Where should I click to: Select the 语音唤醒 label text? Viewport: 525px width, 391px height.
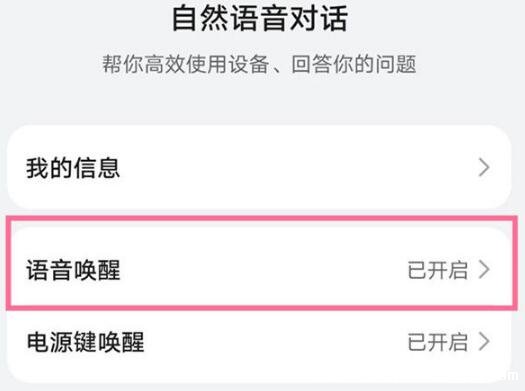coord(73,270)
